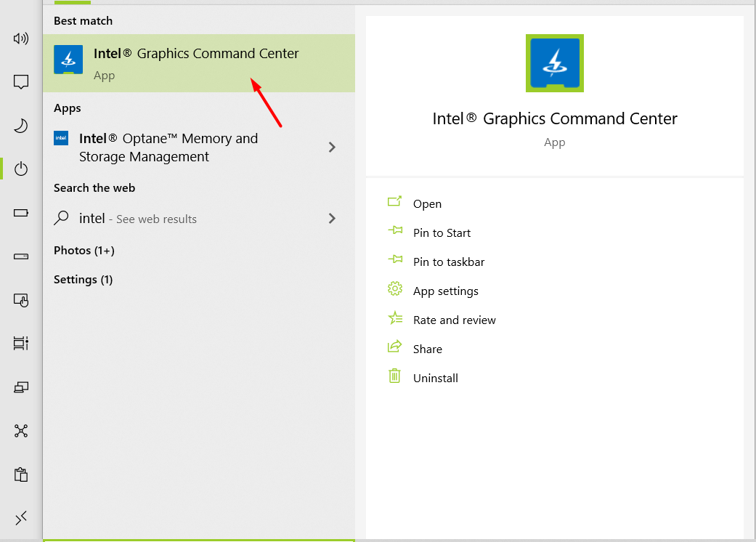Click the large Intel Graphics Command Center logo
The height and width of the screenshot is (542, 756).
(x=554, y=62)
